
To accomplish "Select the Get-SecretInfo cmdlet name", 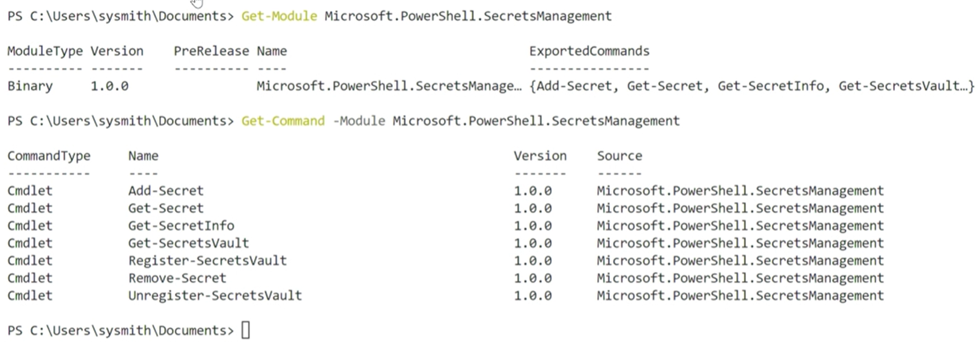I will (181, 225).
